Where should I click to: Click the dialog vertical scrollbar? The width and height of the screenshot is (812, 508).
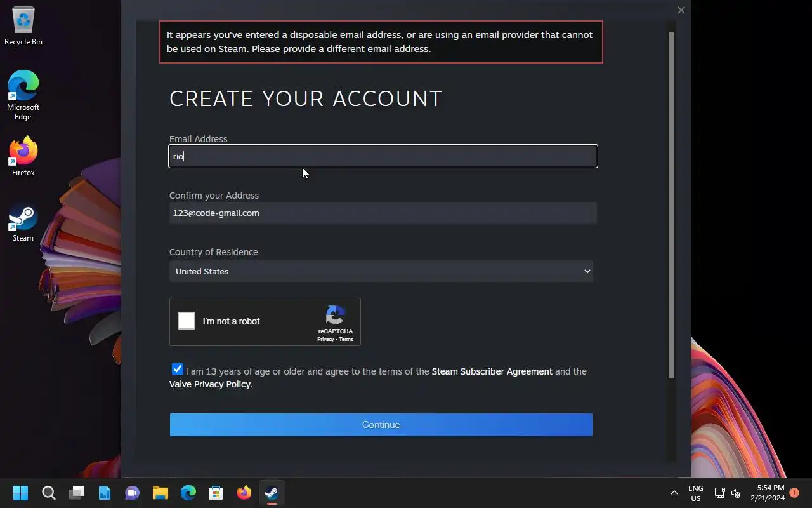[x=671, y=204]
